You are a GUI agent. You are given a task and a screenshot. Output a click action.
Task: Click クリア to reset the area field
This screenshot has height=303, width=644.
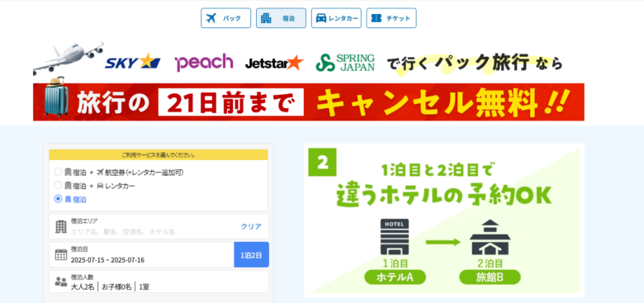click(x=250, y=227)
